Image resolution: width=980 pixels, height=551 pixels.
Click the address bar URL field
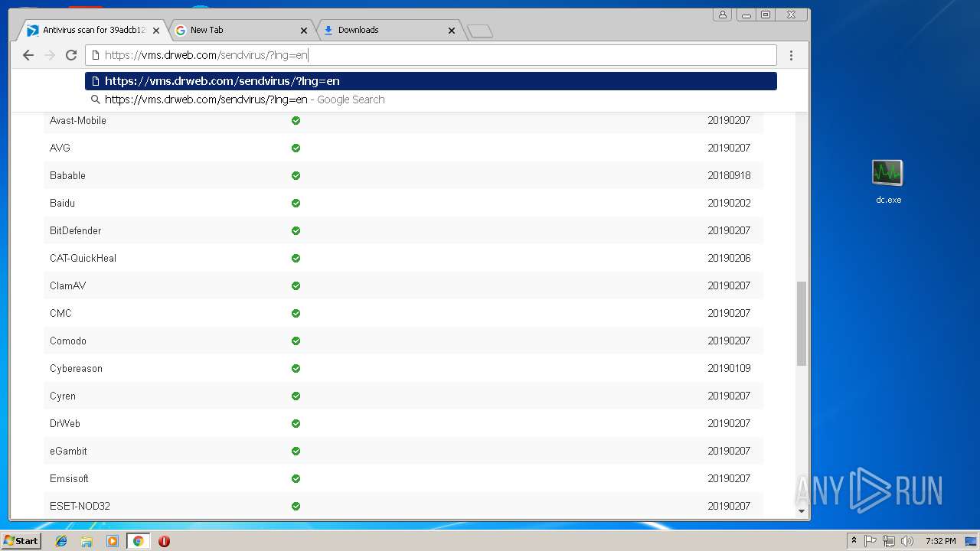coord(431,55)
